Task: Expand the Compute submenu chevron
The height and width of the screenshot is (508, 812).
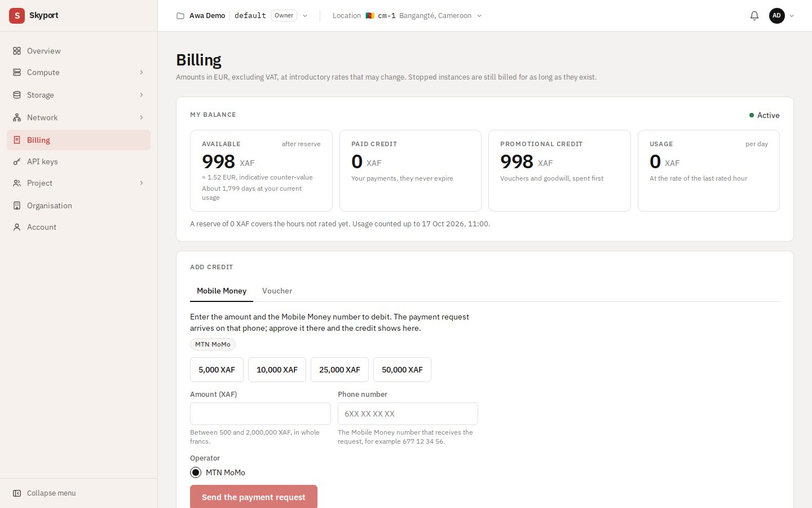Action: coord(142,72)
